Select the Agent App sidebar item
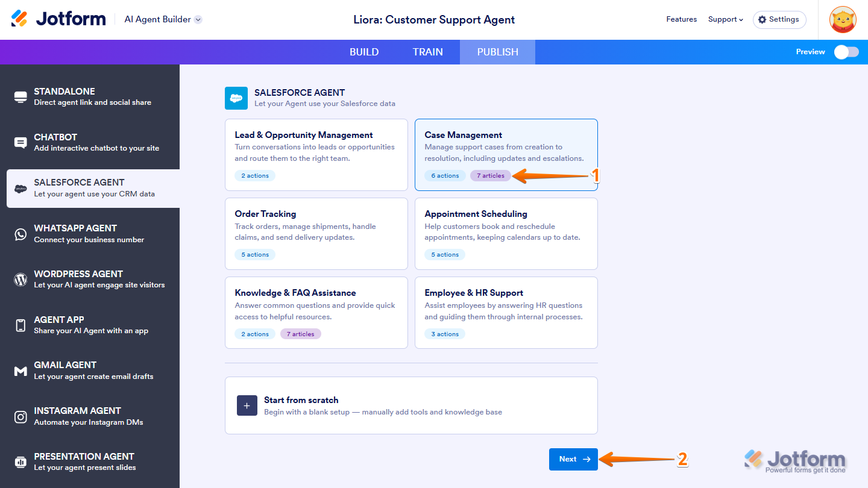Screen dimensions: 868x488 coord(90,325)
